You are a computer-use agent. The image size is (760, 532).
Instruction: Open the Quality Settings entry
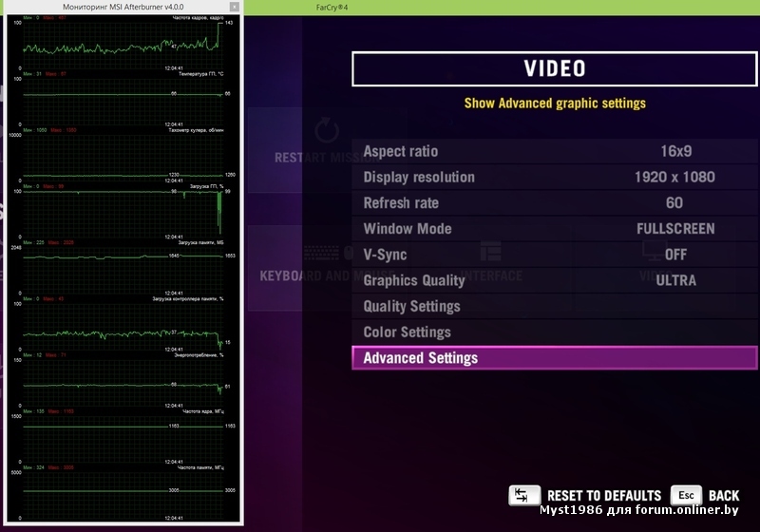tap(555, 306)
